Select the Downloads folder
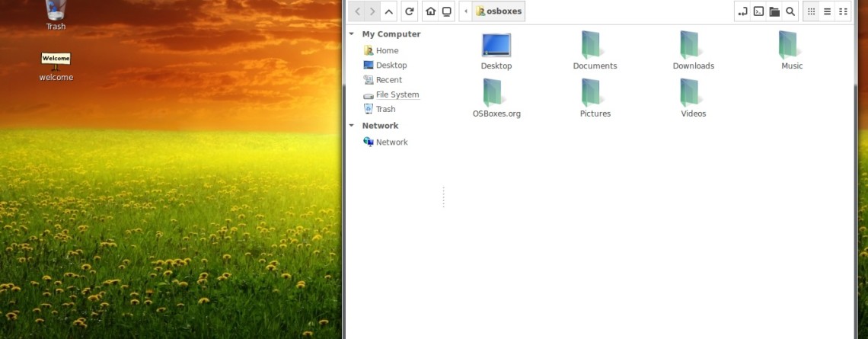The width and height of the screenshot is (868, 339). tap(693, 50)
